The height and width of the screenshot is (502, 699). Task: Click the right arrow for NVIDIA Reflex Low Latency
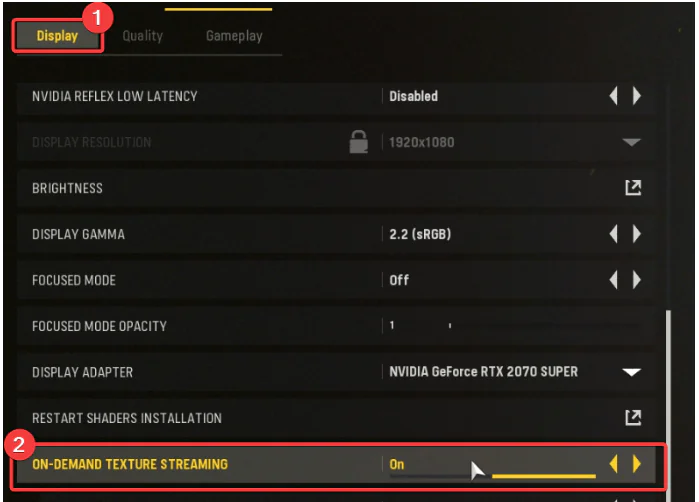637,96
